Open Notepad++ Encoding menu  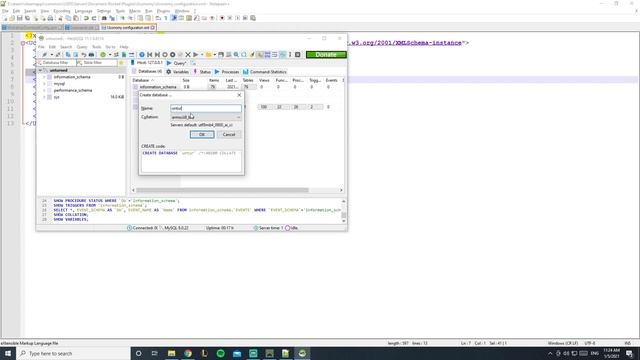(x=62, y=11)
